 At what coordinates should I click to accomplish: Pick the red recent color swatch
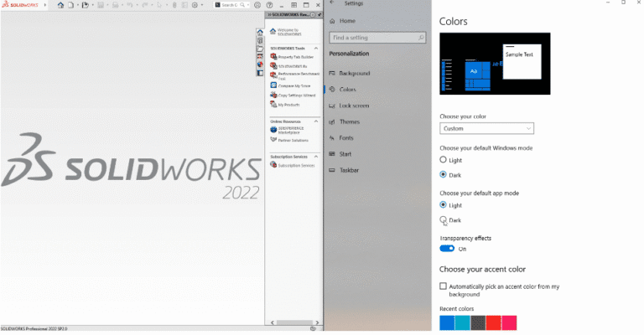click(x=493, y=322)
